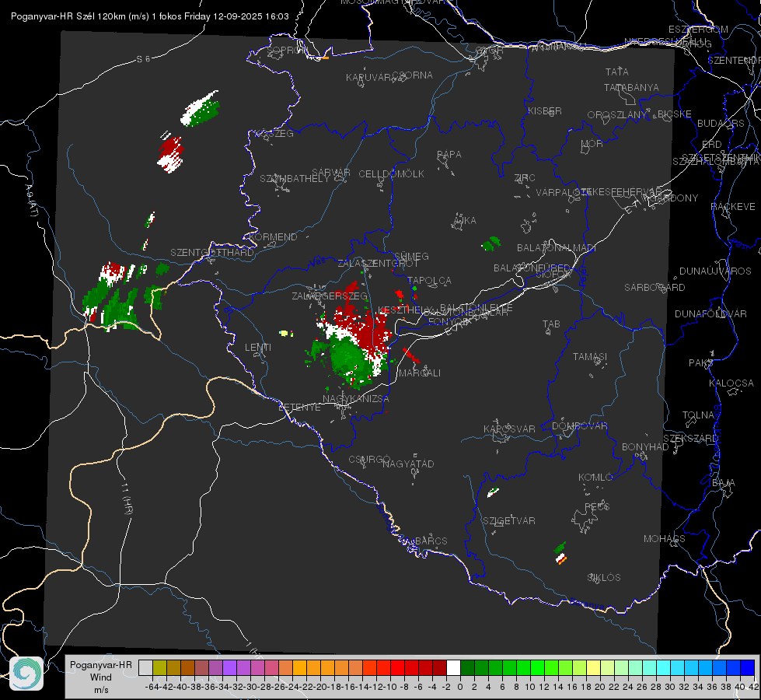This screenshot has height=700, width=761.
Task: Pick the deep blue swatch between 40 and 42
Action: (747, 668)
